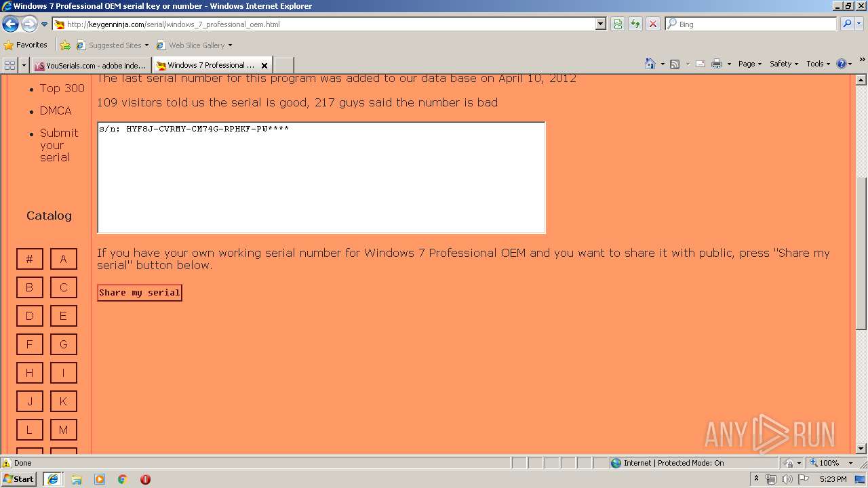Open the Windows Start menu
The width and height of the screenshot is (868, 488).
[18, 479]
